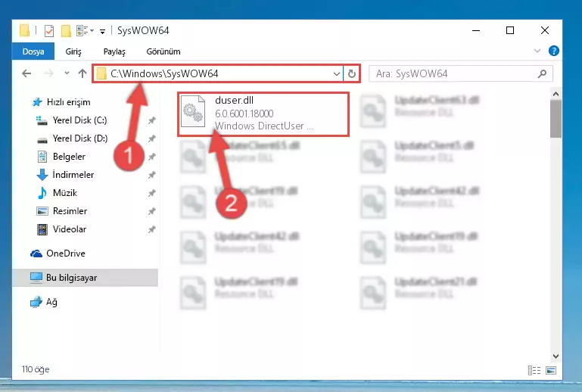Switch to the Paylaş ribbon tab
Image resolution: width=582 pixels, height=392 pixels.
[x=114, y=51]
